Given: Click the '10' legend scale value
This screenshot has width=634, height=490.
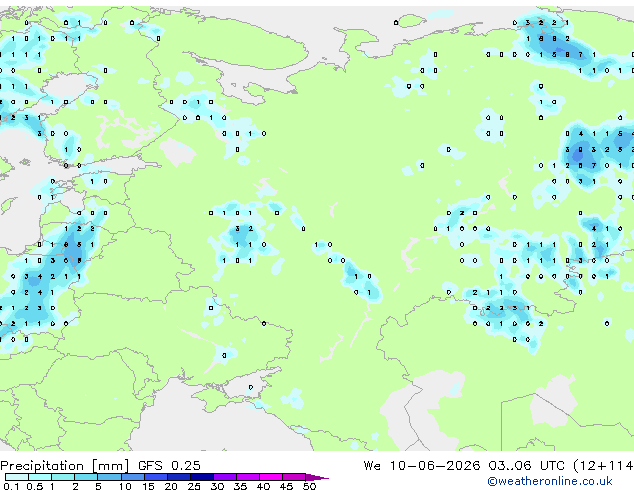Looking at the screenshot, I should pos(125,486).
